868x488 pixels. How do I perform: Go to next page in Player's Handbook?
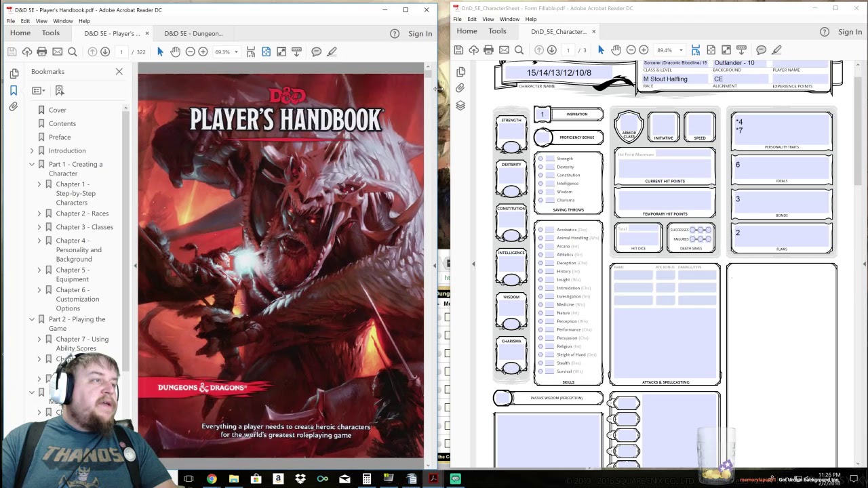click(x=105, y=52)
